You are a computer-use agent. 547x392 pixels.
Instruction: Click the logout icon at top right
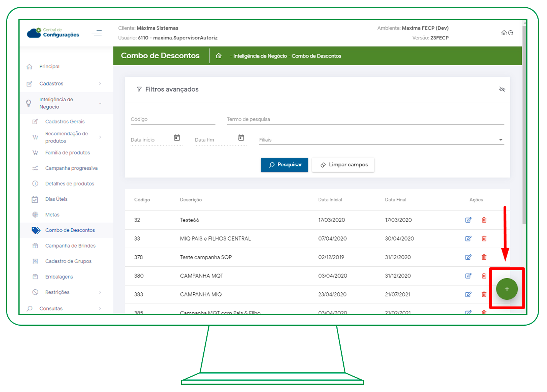pyautogui.click(x=511, y=33)
